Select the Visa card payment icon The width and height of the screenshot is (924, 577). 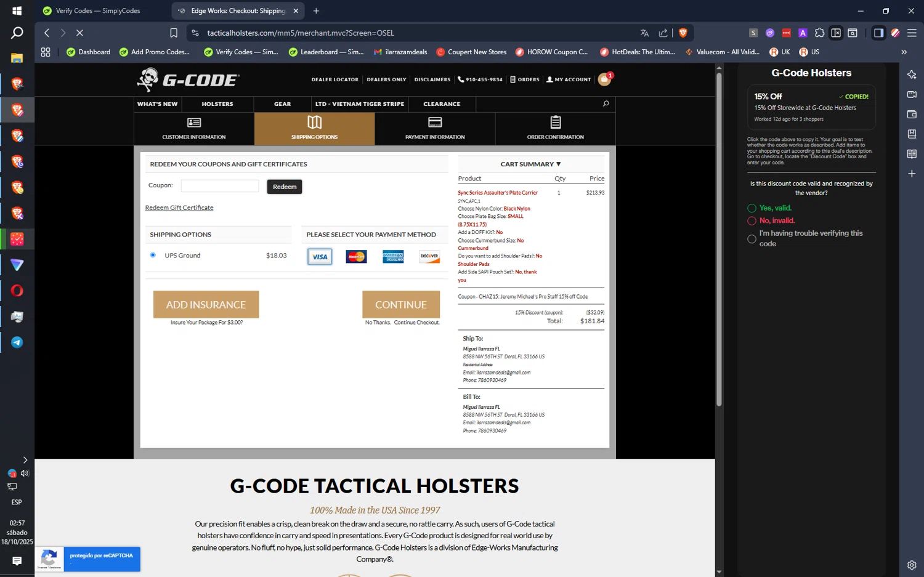[320, 257]
